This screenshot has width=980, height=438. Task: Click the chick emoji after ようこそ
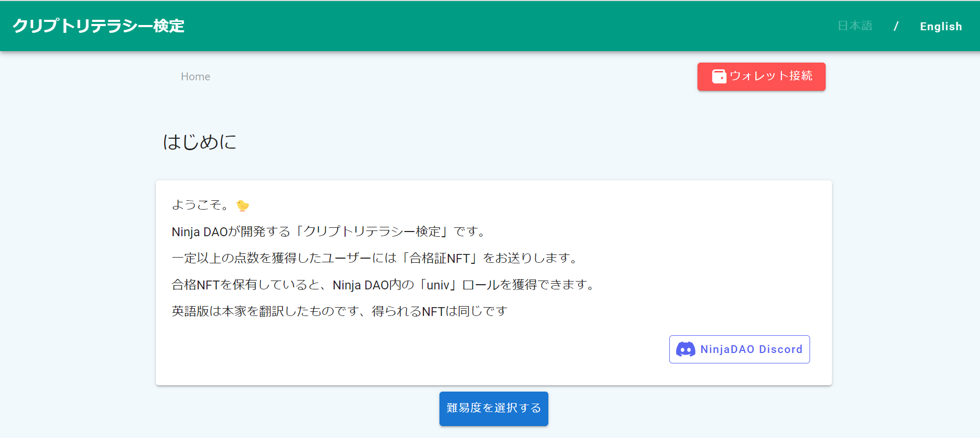click(x=242, y=205)
